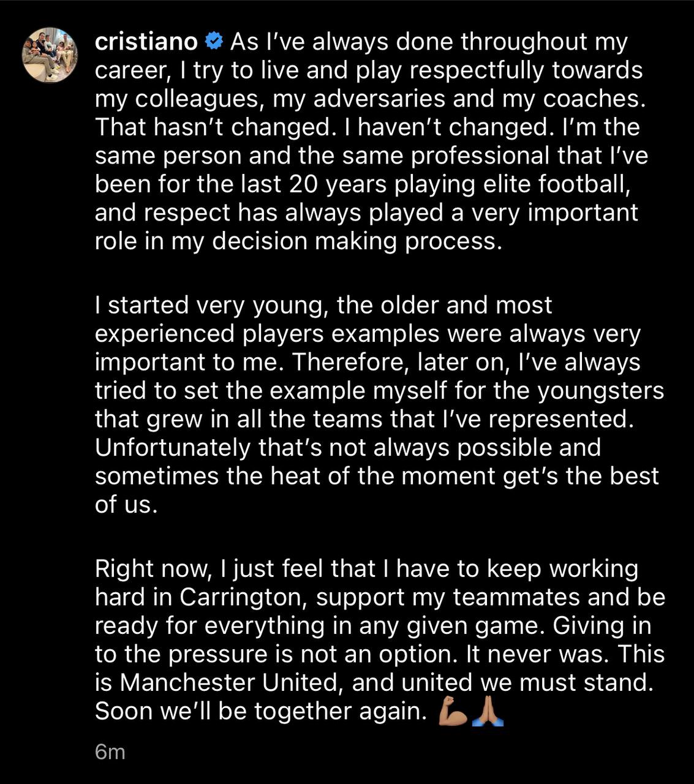Click the words of us ending second paragraph
Screen dimensions: 694x784
tap(126, 505)
